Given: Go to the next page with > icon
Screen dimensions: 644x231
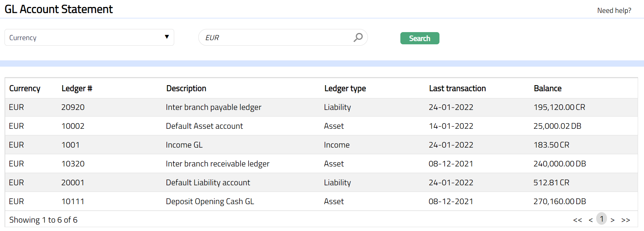Looking at the screenshot, I should 612,220.
